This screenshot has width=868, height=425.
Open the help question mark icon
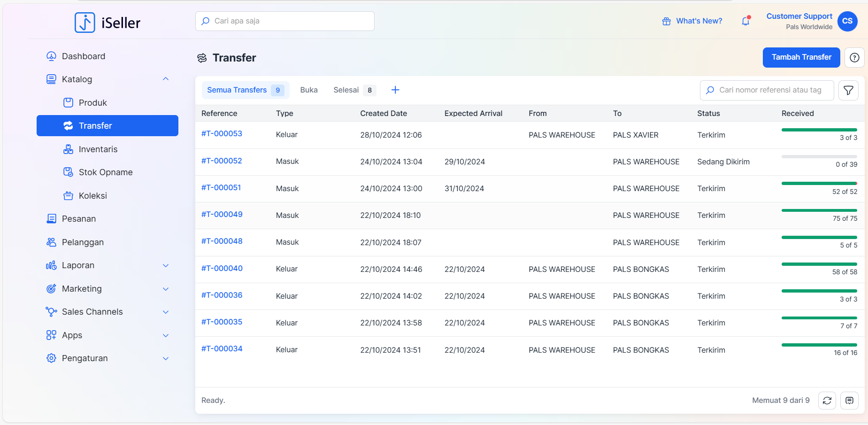pos(854,57)
